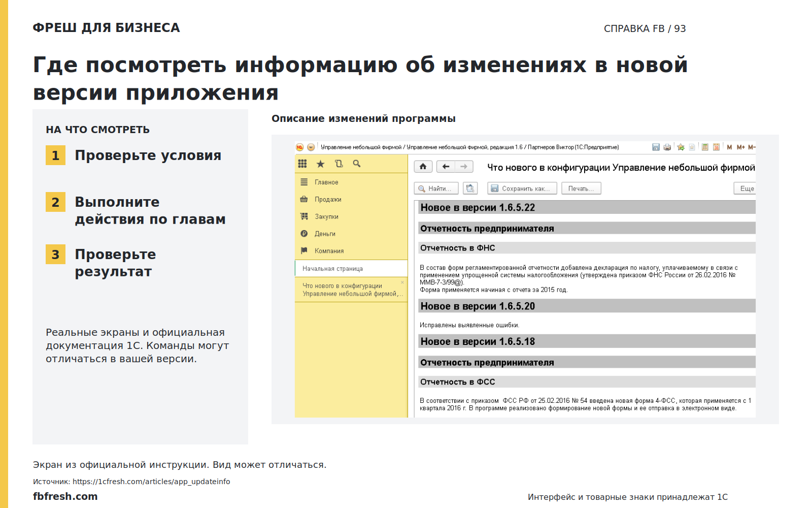Image resolution: width=812 pixels, height=508 pixels.
Task: Navigate back with the left arrow
Action: pos(446,167)
